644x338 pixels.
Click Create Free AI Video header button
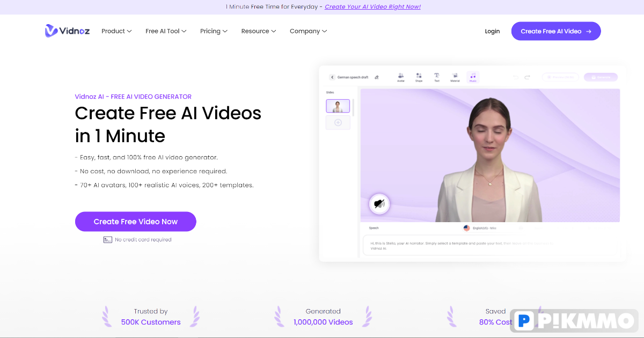click(x=556, y=31)
